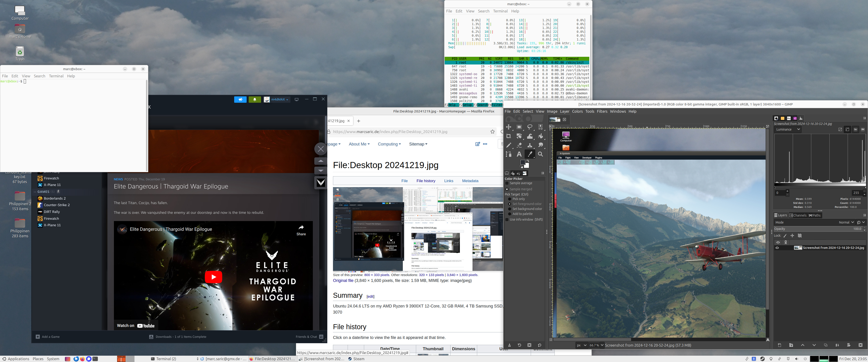
Task: Expand the Computing menu on the webpage
Action: click(389, 144)
